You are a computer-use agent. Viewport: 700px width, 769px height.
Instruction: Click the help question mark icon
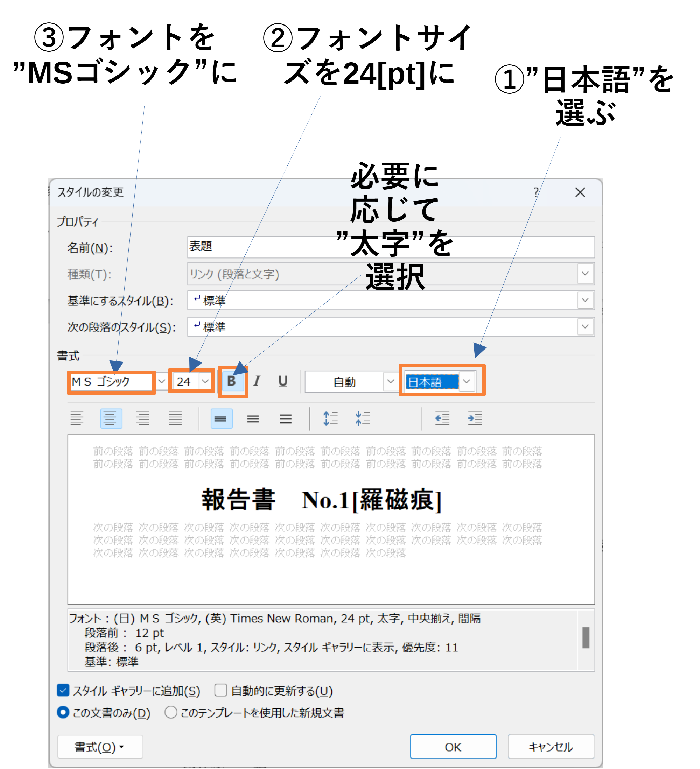[536, 192]
